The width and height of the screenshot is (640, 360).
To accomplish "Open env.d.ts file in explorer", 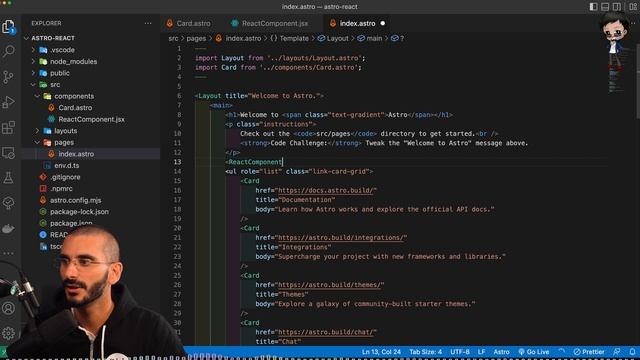I will pos(67,165).
